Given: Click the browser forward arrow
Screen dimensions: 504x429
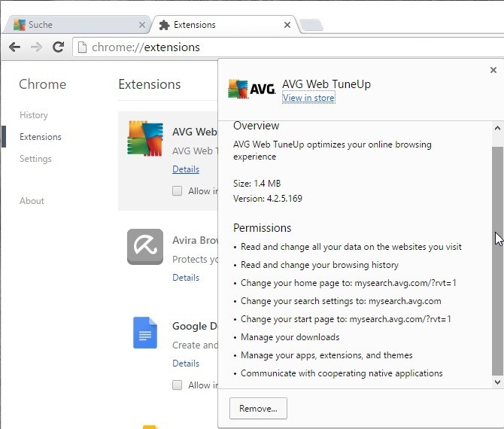Looking at the screenshot, I should coord(36,47).
